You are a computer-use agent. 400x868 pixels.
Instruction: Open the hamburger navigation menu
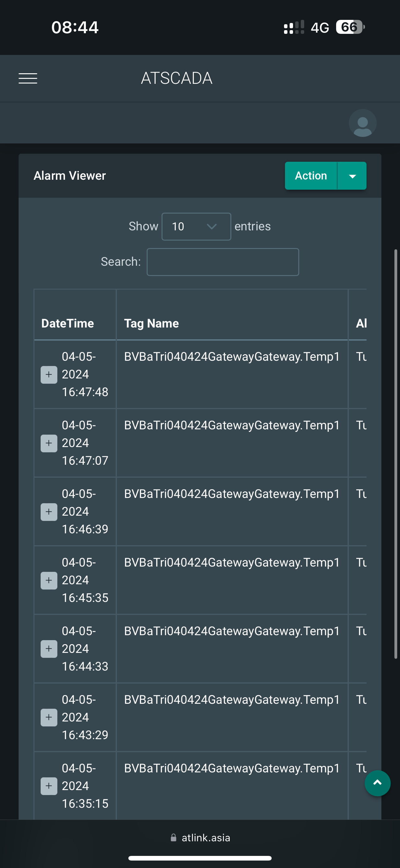point(28,78)
